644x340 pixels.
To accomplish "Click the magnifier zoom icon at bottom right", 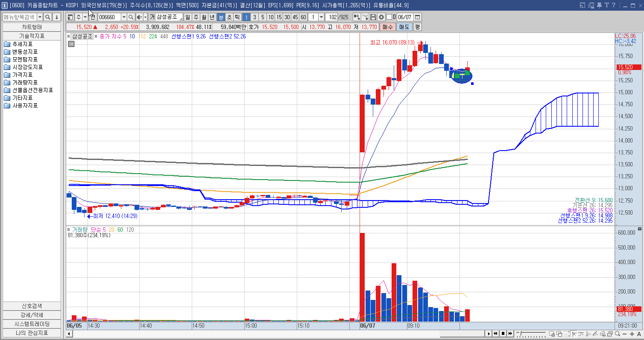I will [618, 334].
